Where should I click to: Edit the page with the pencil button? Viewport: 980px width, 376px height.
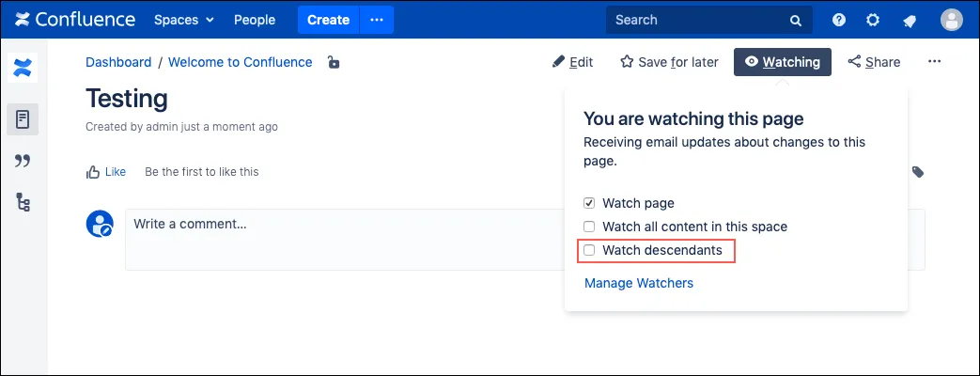click(572, 62)
